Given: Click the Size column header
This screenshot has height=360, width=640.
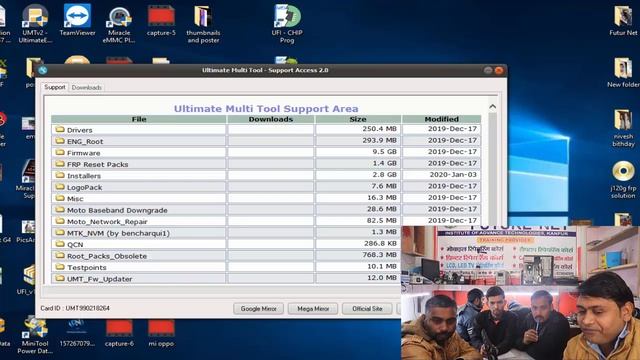Looking at the screenshot, I should click(358, 119).
